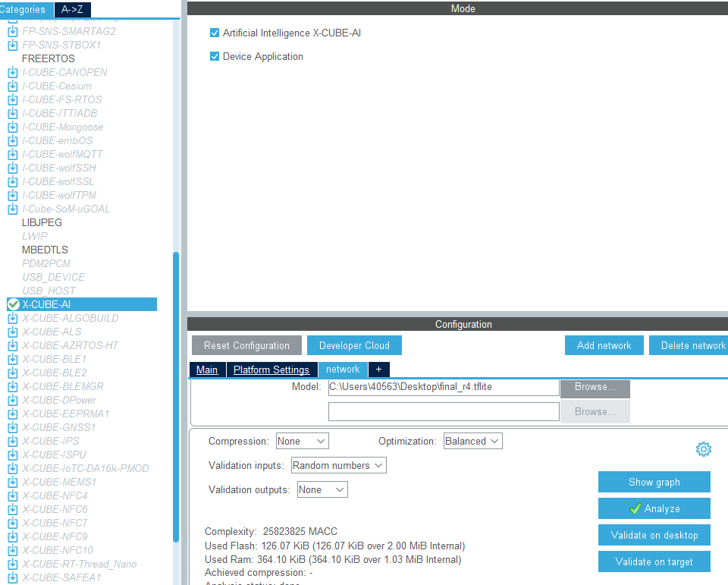728x585 pixels.
Task: Open Developer Cloud
Action: click(354, 345)
